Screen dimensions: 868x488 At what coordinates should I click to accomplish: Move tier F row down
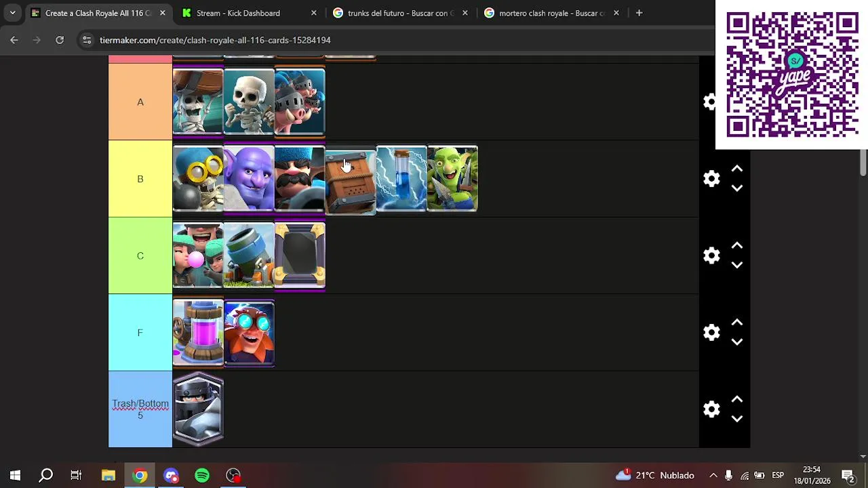coord(737,342)
